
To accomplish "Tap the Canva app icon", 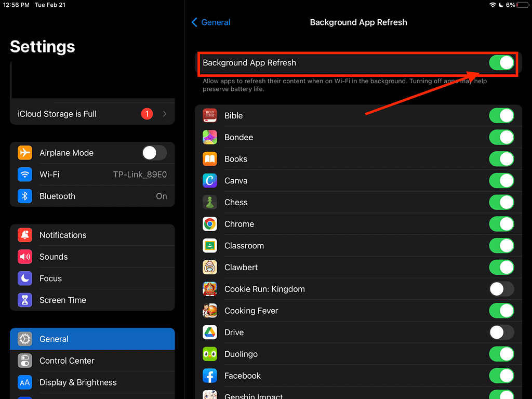I will (x=210, y=180).
